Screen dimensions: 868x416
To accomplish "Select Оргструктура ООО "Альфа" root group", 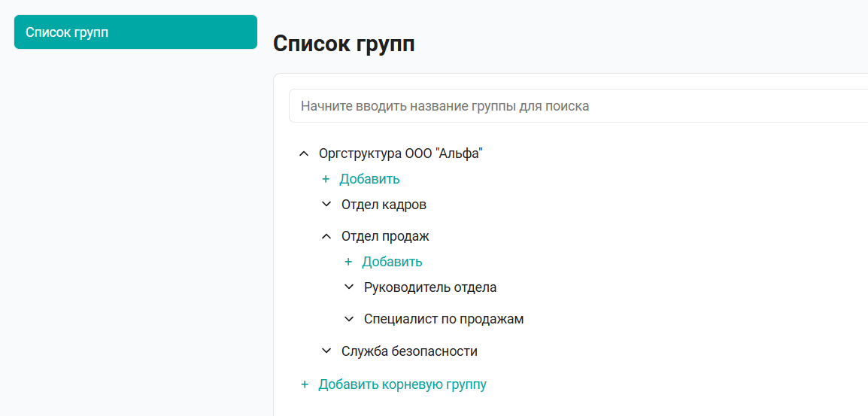I will tap(402, 154).
